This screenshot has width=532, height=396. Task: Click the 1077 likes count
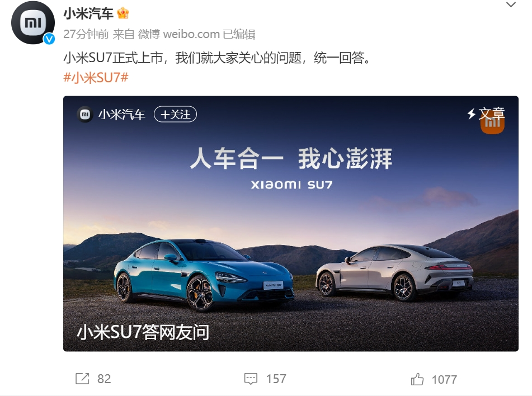point(444,379)
